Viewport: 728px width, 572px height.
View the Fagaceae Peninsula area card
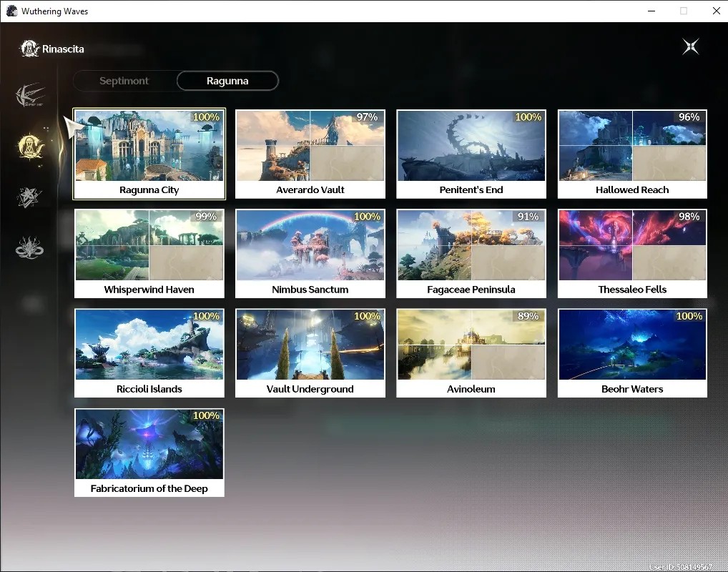click(x=471, y=254)
